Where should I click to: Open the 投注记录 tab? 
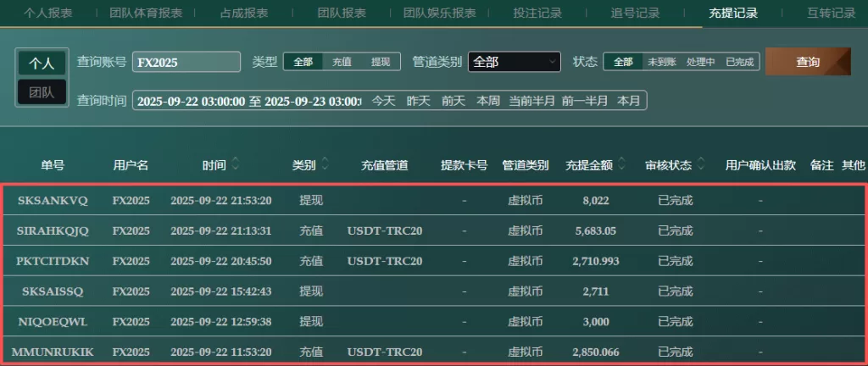(x=537, y=14)
